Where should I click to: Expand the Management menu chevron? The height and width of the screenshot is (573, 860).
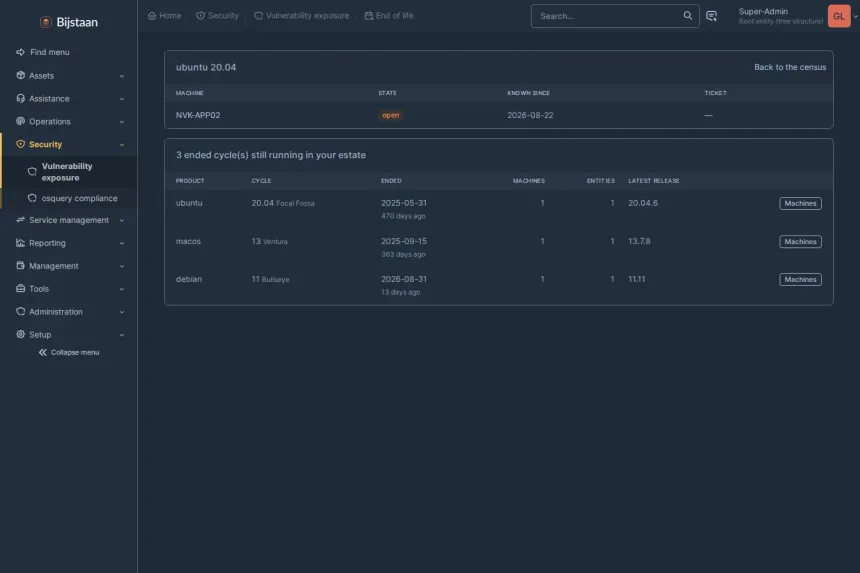[122, 266]
